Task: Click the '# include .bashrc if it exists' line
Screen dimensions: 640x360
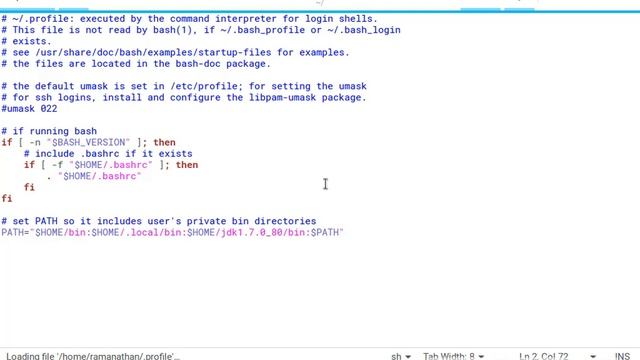Action: pos(108,153)
